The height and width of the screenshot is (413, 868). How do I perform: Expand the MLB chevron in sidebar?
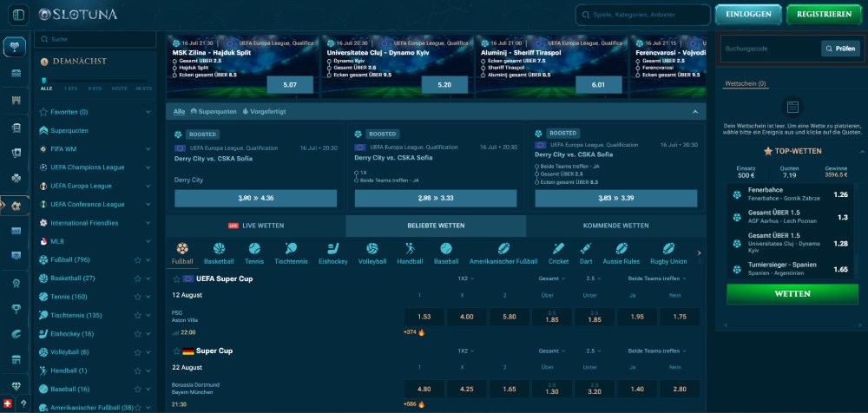[148, 241]
